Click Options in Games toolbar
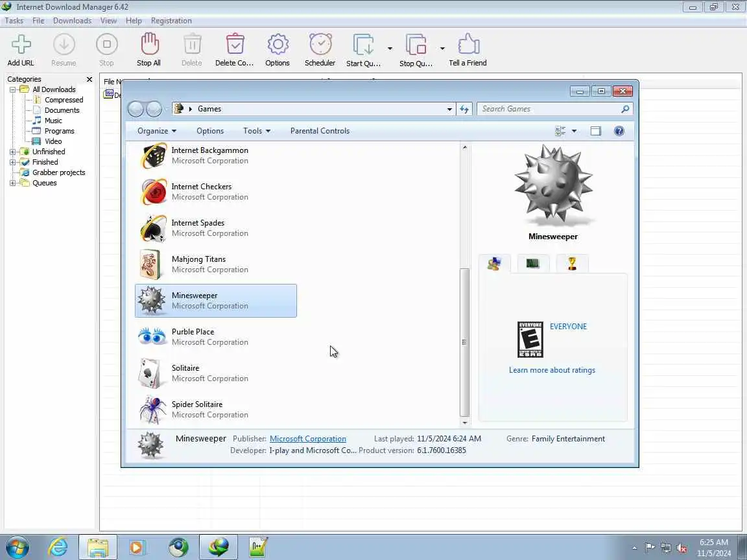Screen dimensions: 747x560 point(210,131)
